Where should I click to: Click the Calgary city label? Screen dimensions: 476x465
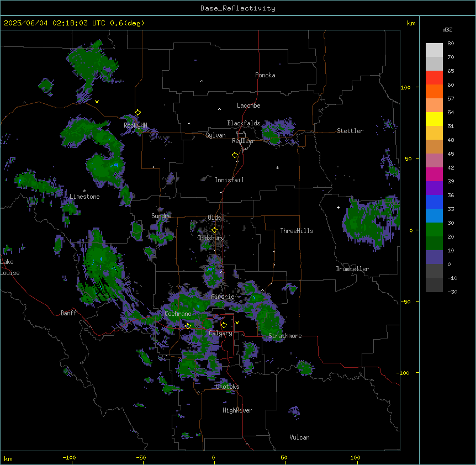[x=220, y=333]
